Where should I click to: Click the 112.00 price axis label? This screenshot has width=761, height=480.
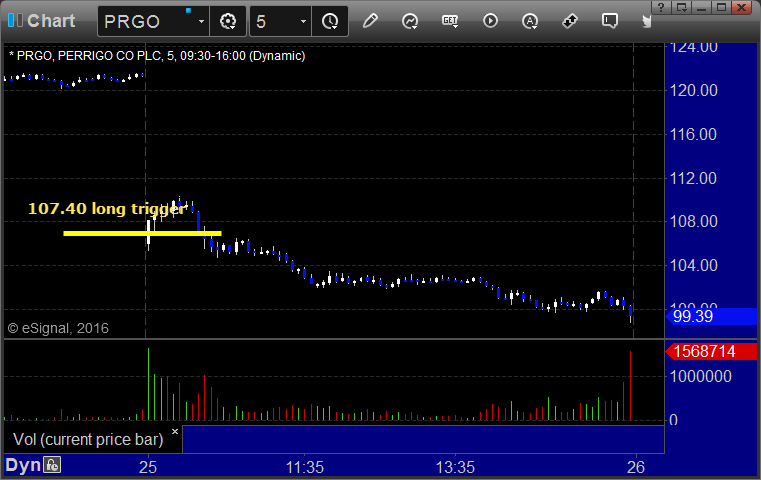pyautogui.click(x=694, y=178)
